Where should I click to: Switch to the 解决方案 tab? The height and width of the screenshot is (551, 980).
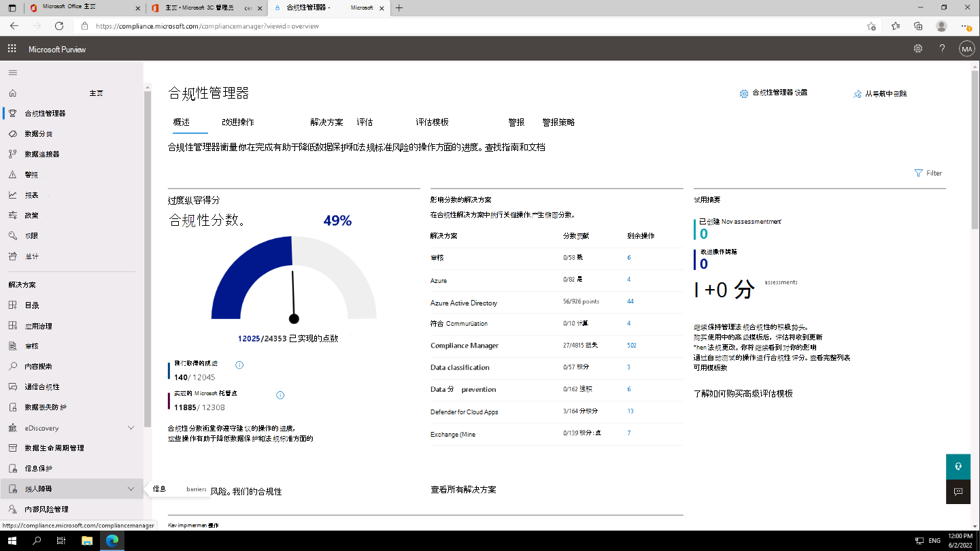pos(326,122)
